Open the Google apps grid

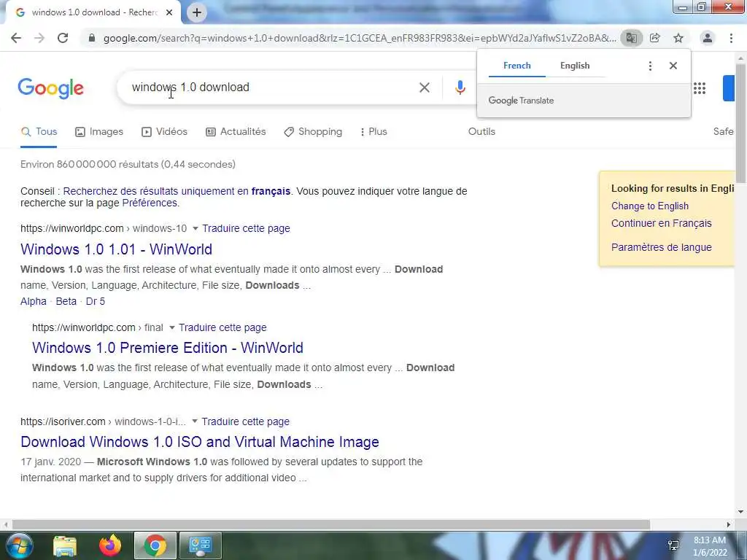[x=700, y=88]
